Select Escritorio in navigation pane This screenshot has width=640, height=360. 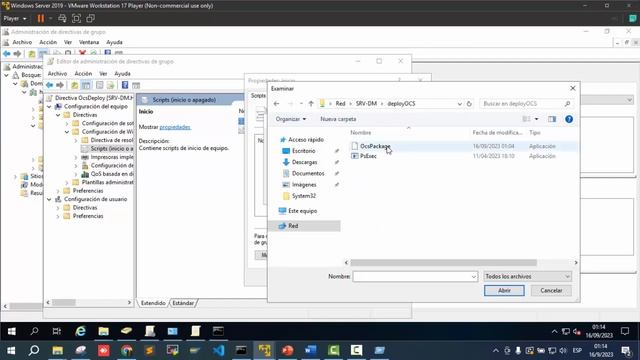[303, 151]
